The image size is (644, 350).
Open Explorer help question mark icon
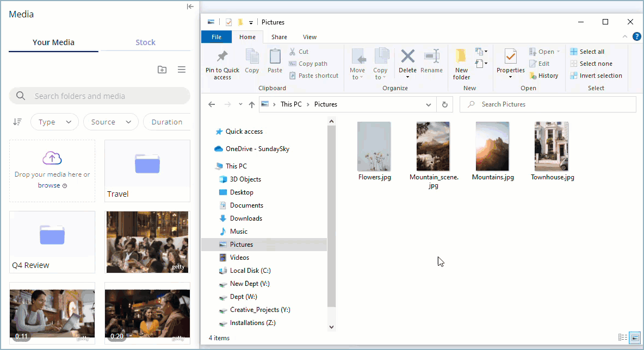[x=636, y=36]
